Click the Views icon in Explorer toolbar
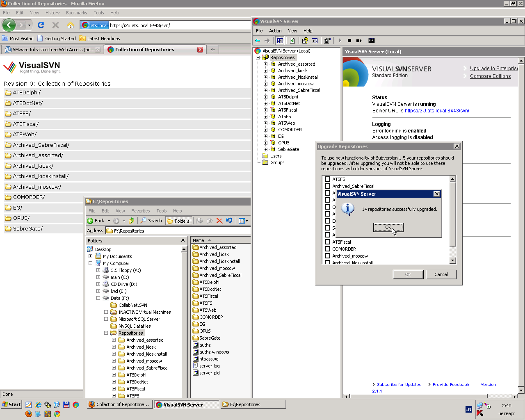The height and width of the screenshot is (420, 525). pyautogui.click(x=243, y=221)
